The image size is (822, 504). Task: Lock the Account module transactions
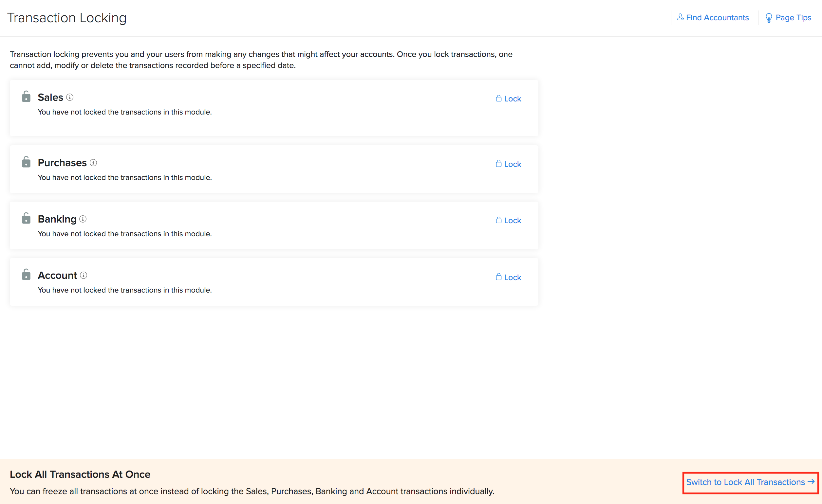[x=508, y=277]
